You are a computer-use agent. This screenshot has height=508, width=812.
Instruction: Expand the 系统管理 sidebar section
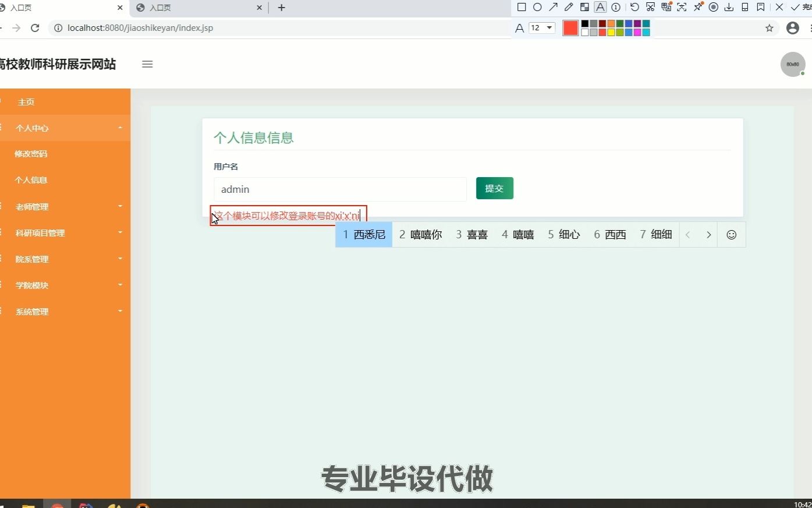tap(65, 312)
